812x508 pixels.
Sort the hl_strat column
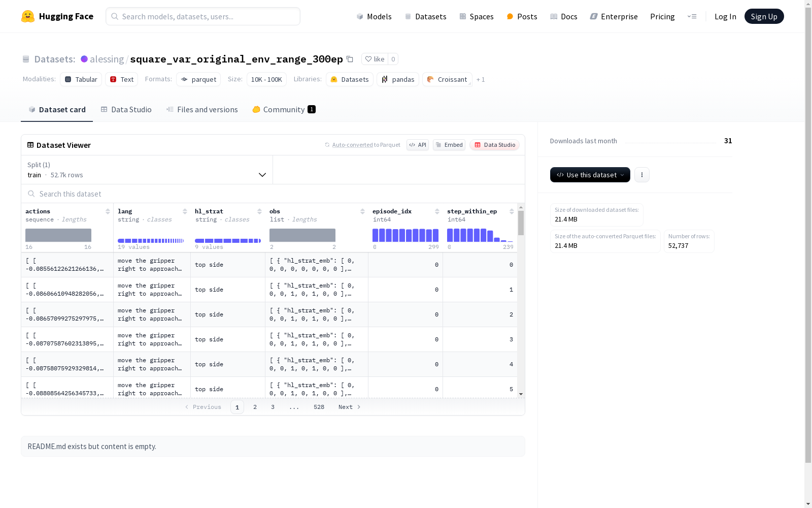[259, 211]
